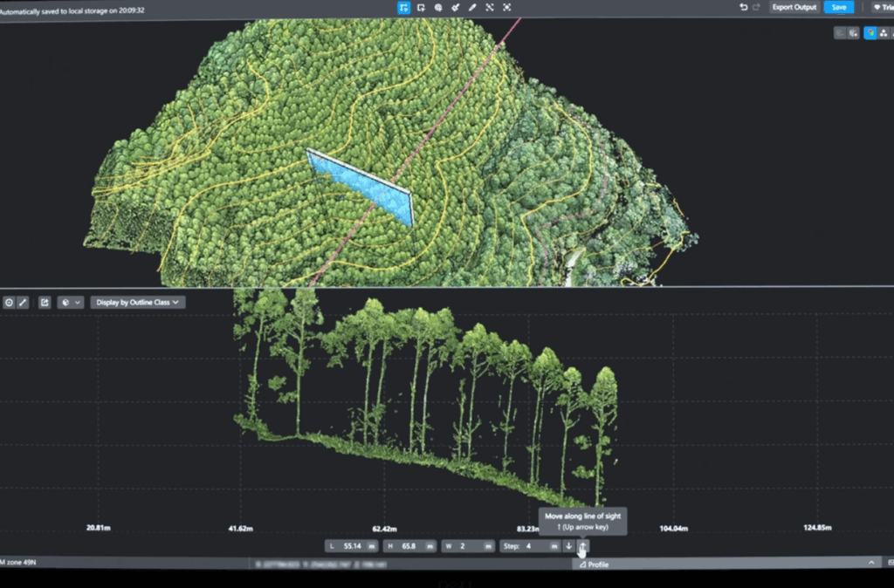The height and width of the screenshot is (588, 894).
Task: Click the blue Save button
Action: pyautogui.click(x=839, y=7)
